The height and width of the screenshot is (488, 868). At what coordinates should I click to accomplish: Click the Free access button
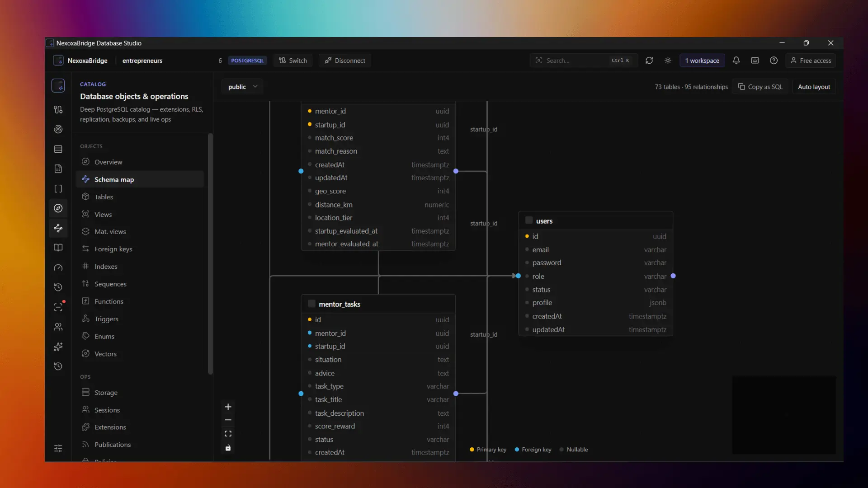[x=811, y=61]
